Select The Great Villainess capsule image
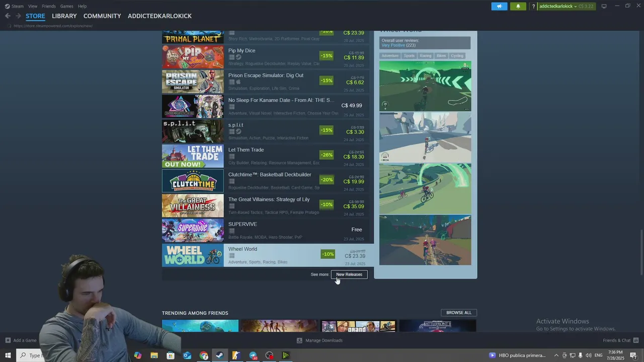The image size is (644, 362). (x=193, y=206)
